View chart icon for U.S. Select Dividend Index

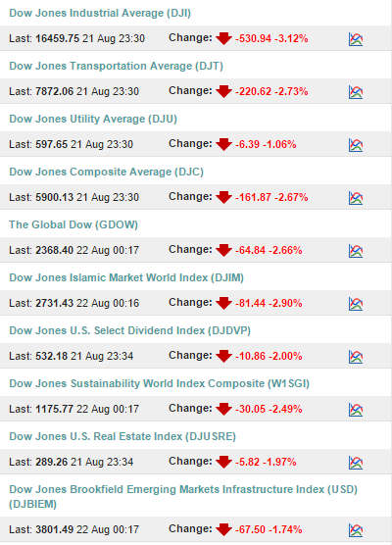coord(356,357)
